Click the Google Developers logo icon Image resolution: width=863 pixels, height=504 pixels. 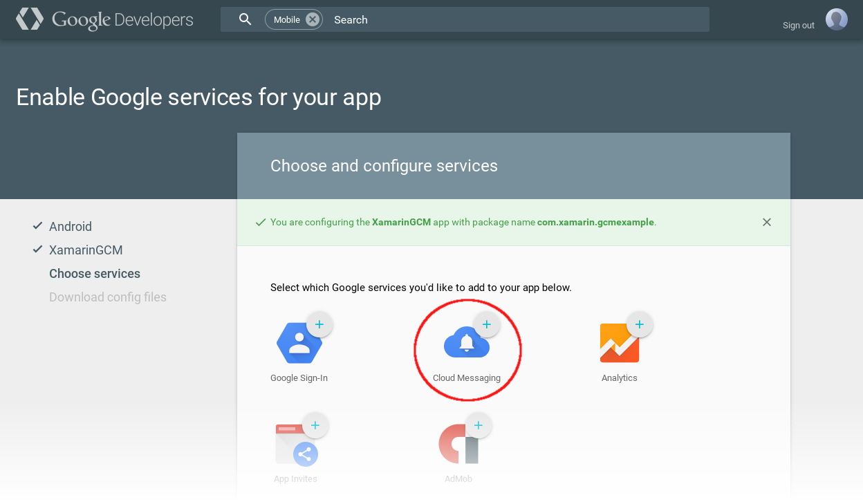click(30, 19)
